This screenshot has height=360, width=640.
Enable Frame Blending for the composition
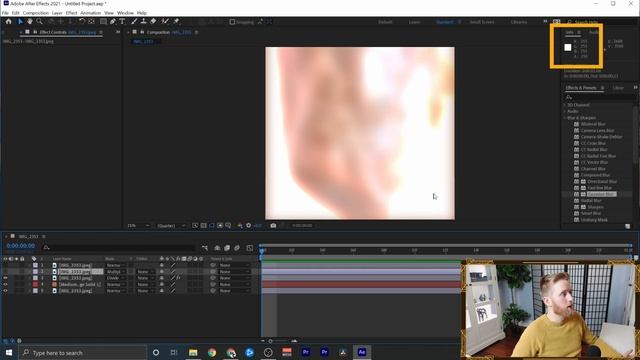pyautogui.click(x=227, y=248)
